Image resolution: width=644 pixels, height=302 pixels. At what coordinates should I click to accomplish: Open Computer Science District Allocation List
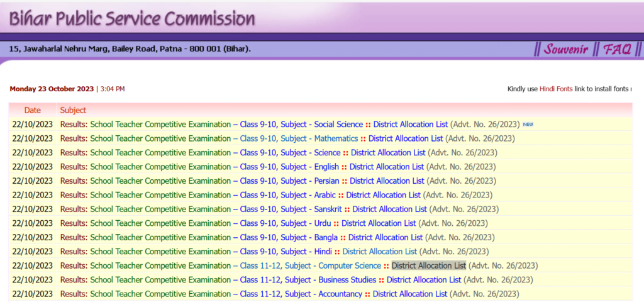pos(429,266)
